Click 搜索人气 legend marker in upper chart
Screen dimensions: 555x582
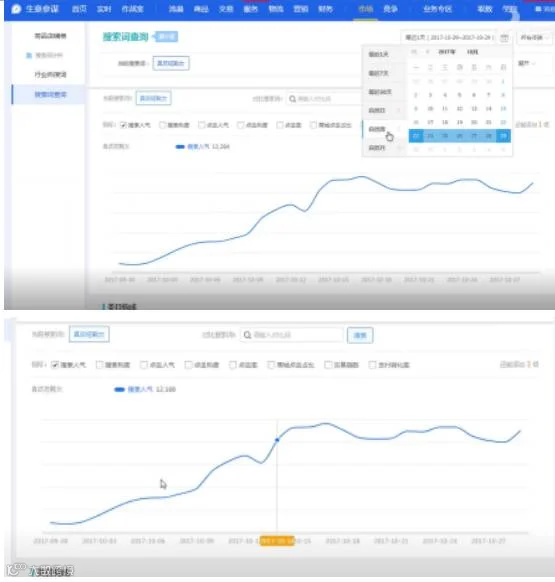tap(180, 147)
